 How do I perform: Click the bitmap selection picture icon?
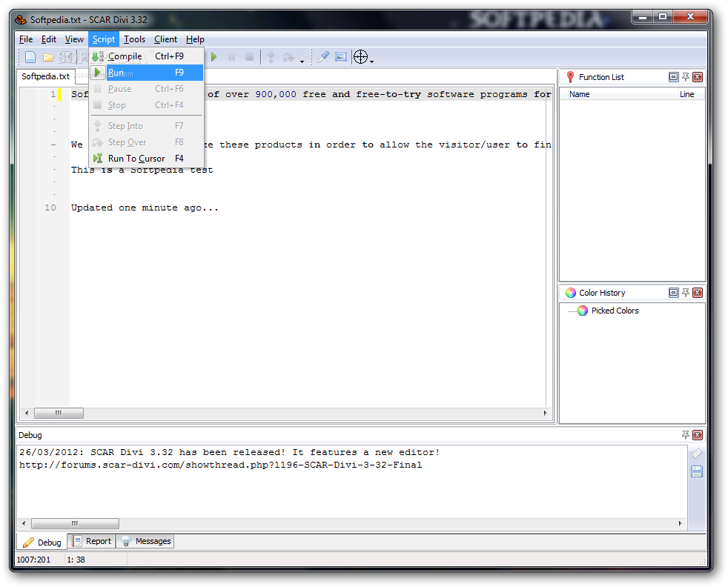341,57
